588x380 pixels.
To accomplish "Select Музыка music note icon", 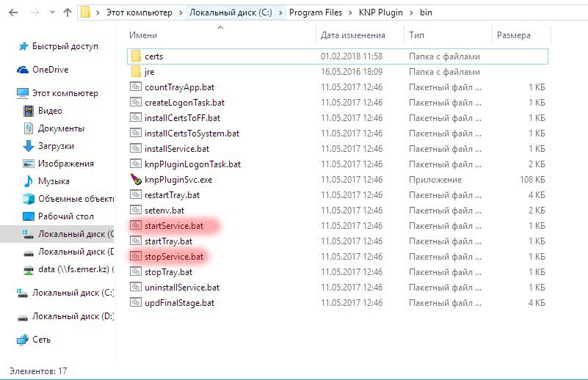I will click(29, 181).
